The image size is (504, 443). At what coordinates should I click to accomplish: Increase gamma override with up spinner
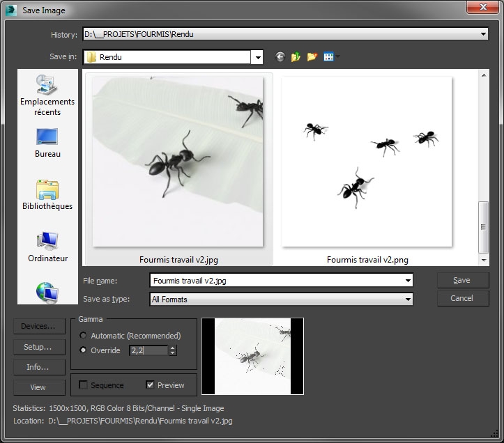[173, 348]
